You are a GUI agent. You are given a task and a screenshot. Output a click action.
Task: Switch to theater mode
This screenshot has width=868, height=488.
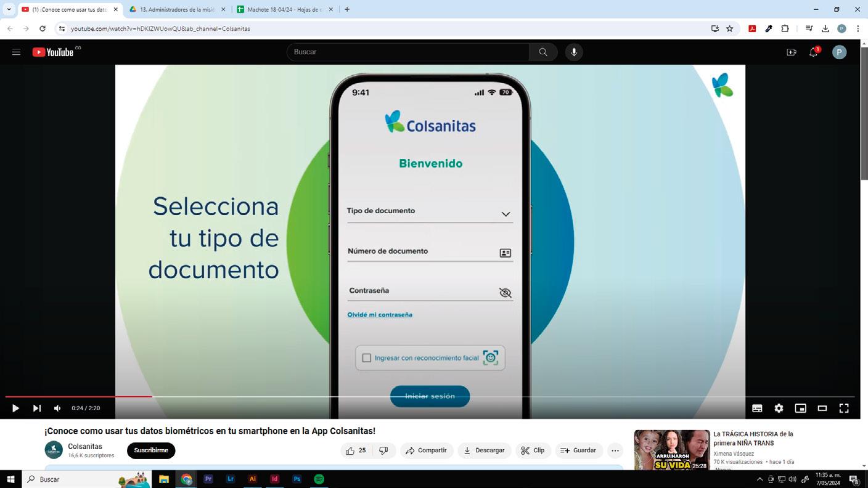[822, 408]
